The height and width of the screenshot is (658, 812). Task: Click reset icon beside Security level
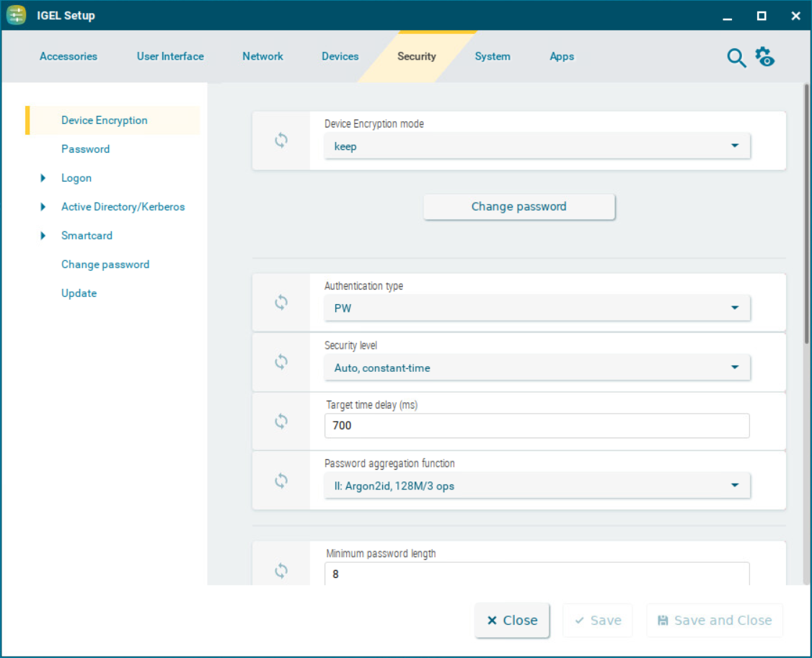[x=281, y=362]
